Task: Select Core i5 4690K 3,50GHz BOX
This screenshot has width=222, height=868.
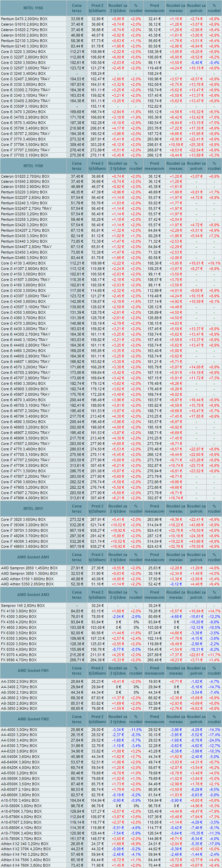Action: pyautogui.click(x=25, y=438)
